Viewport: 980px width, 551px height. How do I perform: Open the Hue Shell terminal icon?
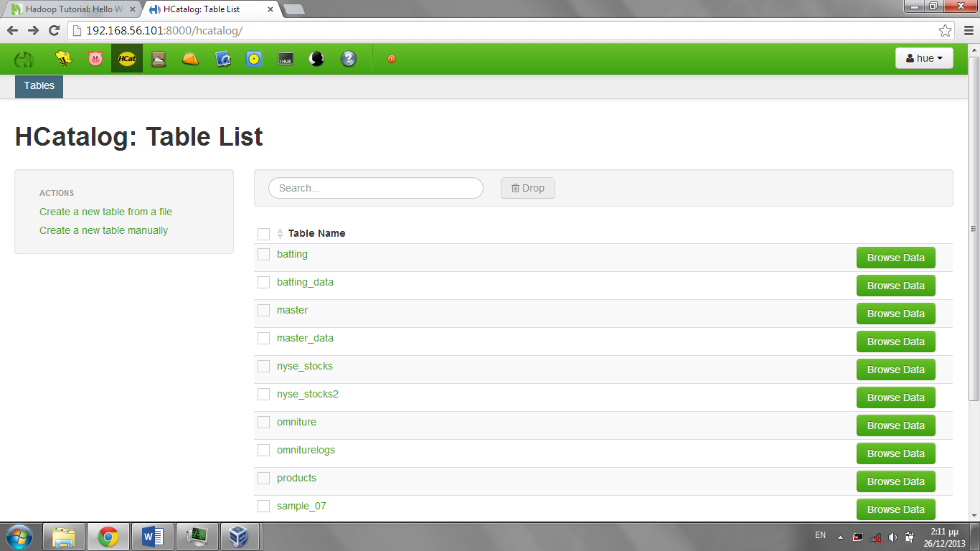[x=286, y=59]
